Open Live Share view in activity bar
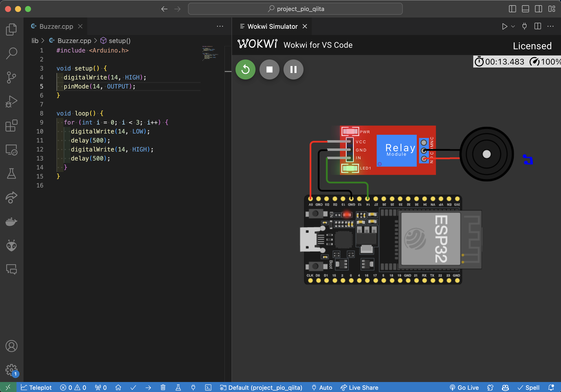Screen dimensions: 561x392 tap(11, 197)
